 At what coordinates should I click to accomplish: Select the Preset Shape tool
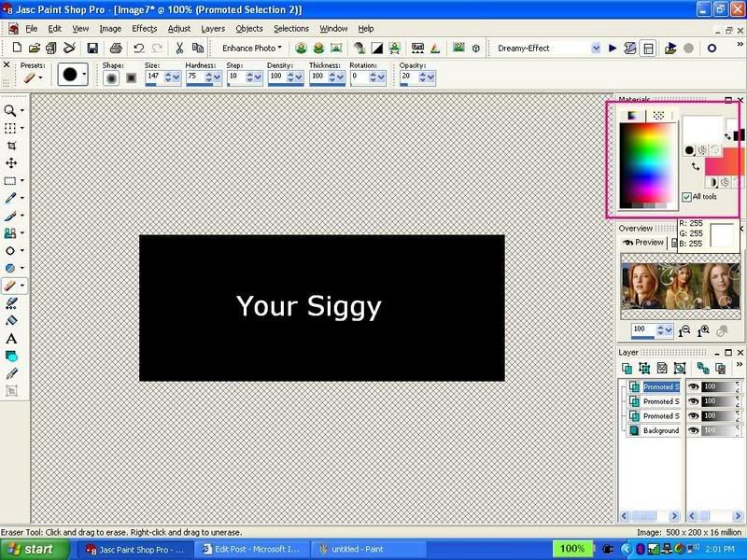[x=11, y=357]
